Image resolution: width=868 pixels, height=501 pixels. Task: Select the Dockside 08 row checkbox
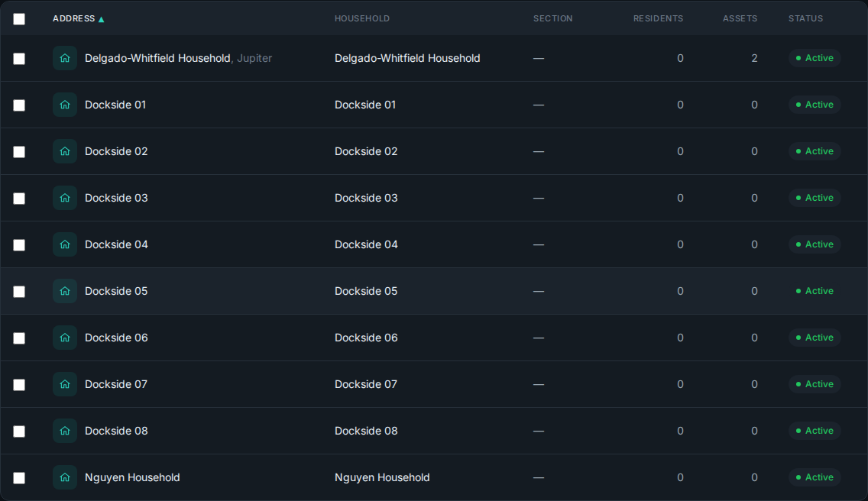click(19, 432)
